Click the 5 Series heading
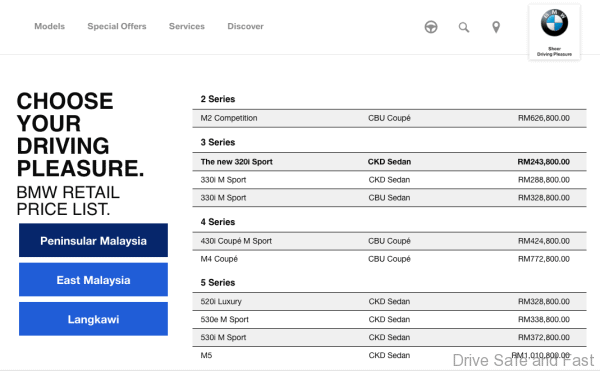The width and height of the screenshot is (600, 371). pos(218,283)
